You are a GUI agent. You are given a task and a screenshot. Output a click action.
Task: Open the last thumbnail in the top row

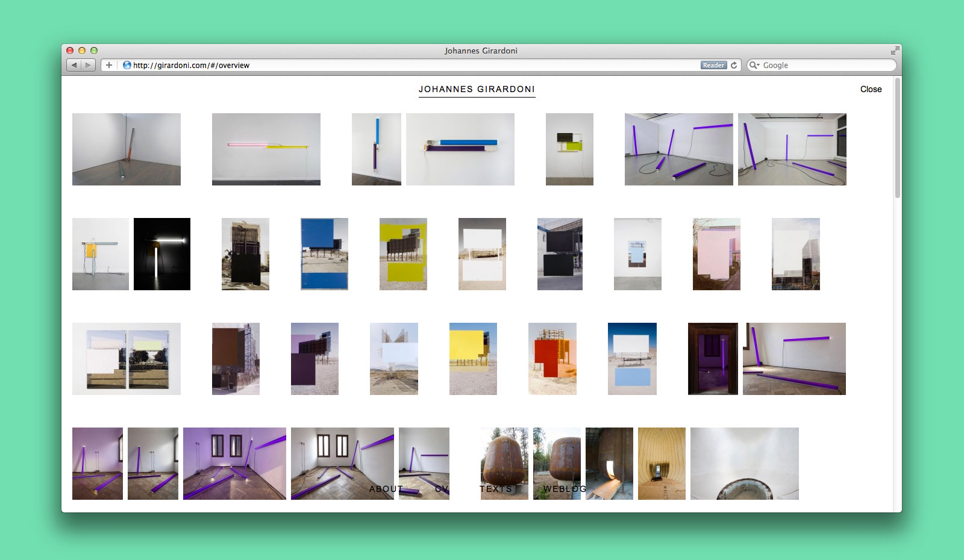point(792,149)
